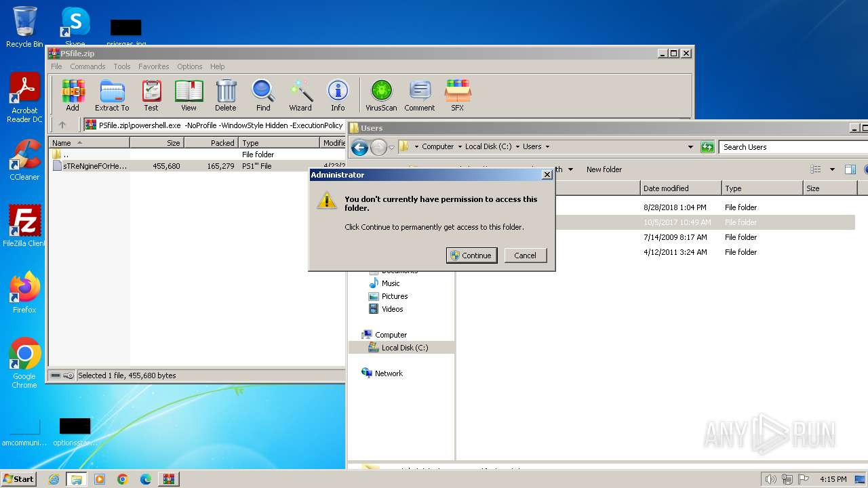The height and width of the screenshot is (488, 868).
Task: Sort Explorer by Type column header
Action: (x=762, y=188)
